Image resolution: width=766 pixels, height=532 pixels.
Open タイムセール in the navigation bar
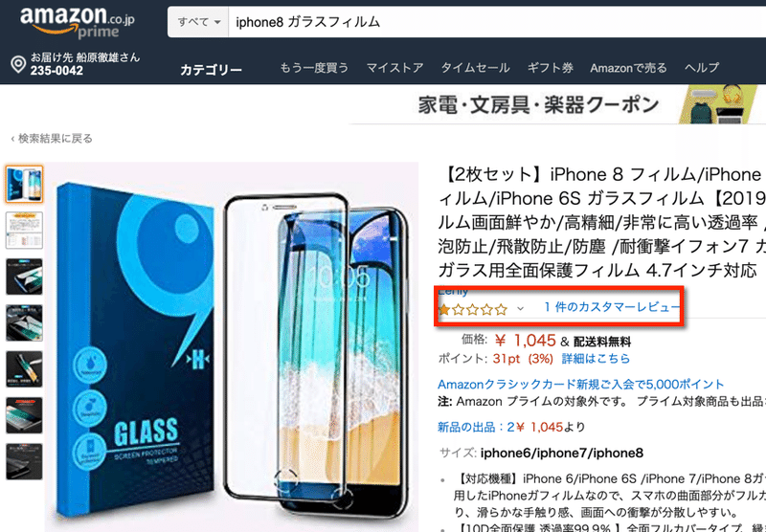[x=475, y=68]
